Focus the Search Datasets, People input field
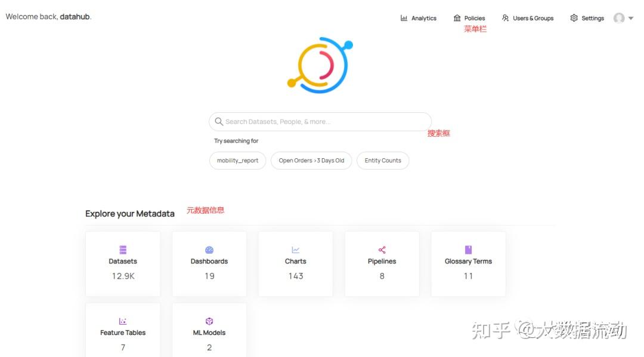Image resolution: width=644 pixels, height=357 pixels. click(x=320, y=122)
